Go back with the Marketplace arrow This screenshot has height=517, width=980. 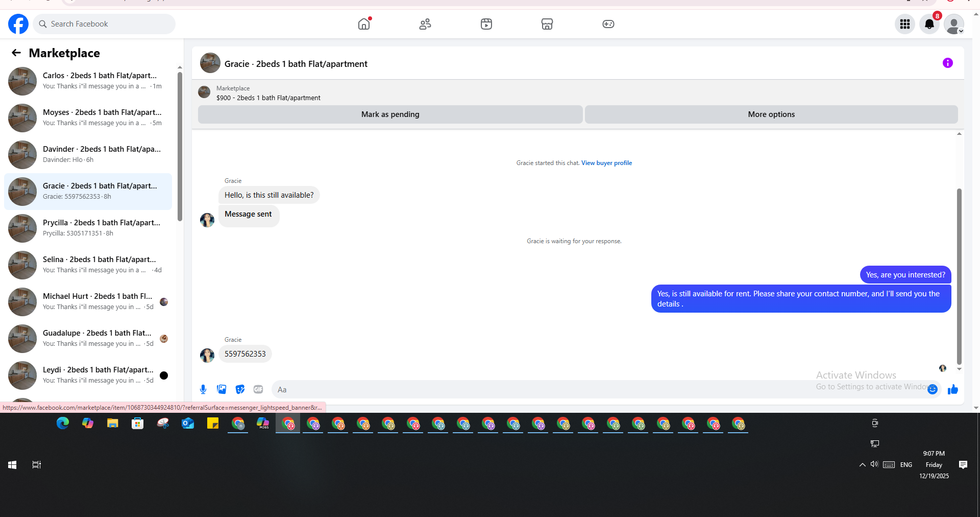click(x=16, y=53)
